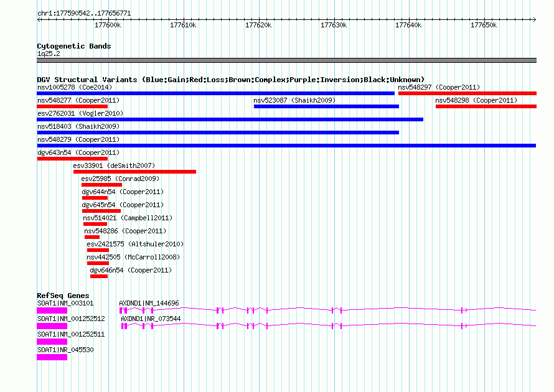Click the red nsv548297 loss bar
Image resolution: width=554 pixels, height=392 pixels.
pyautogui.click(x=467, y=93)
